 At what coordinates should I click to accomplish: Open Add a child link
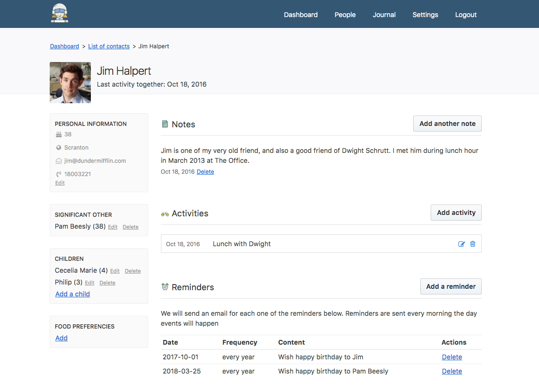coord(72,294)
